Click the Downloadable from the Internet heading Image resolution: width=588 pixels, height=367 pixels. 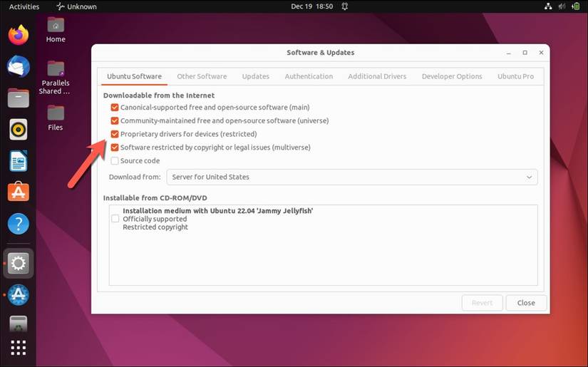click(x=159, y=95)
